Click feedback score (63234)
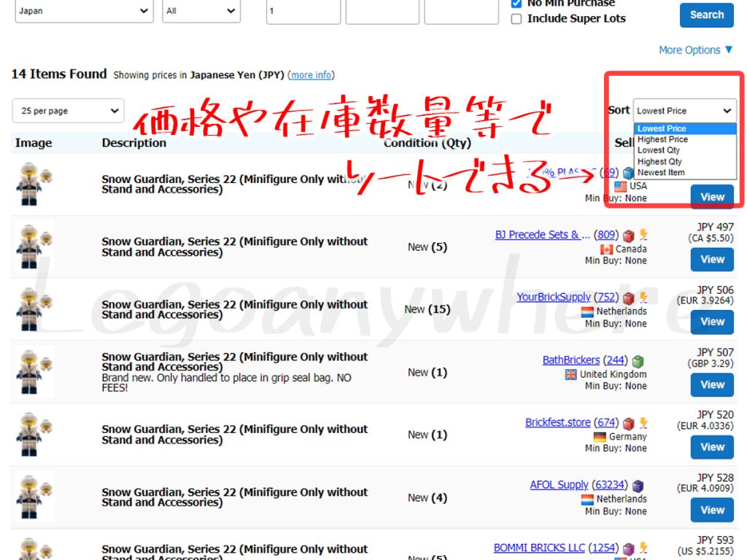The height and width of the screenshot is (560, 747). pos(610,485)
